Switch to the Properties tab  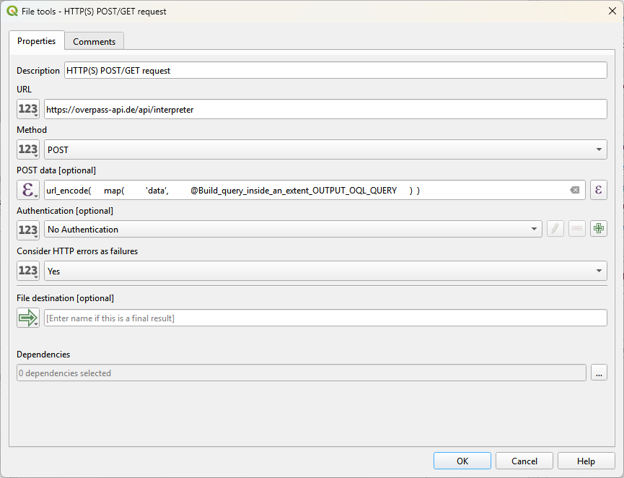tap(37, 41)
